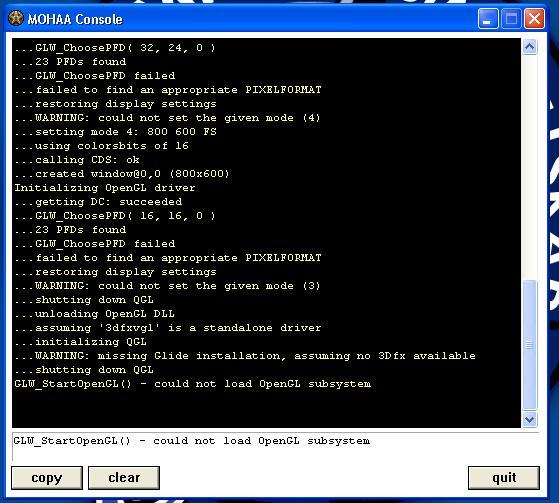This screenshot has height=503, width=559.
Task: Close the MOHAA Console window
Action: pos(534,19)
